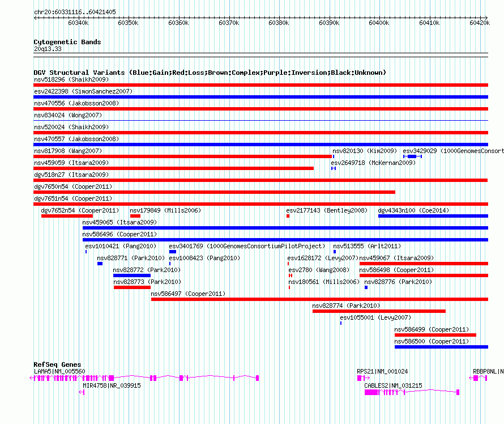Select the small red nsv179849 bar
The image size is (504, 424).
point(135,216)
